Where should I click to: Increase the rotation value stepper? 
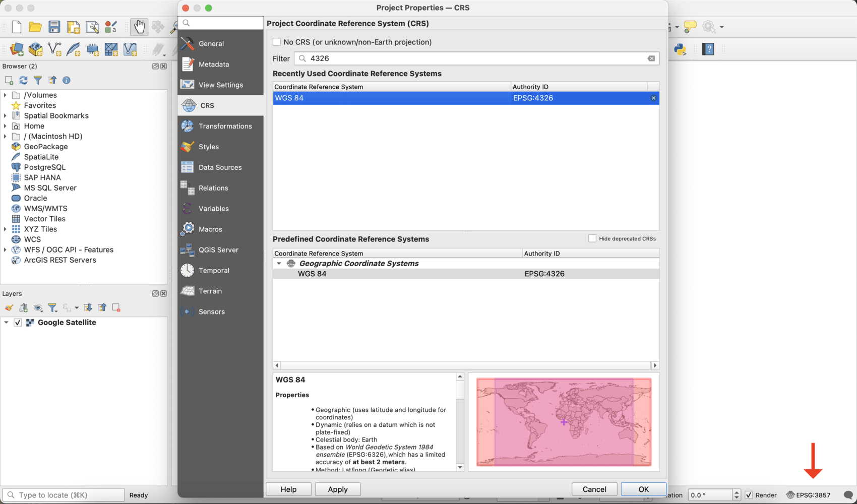coord(737,492)
